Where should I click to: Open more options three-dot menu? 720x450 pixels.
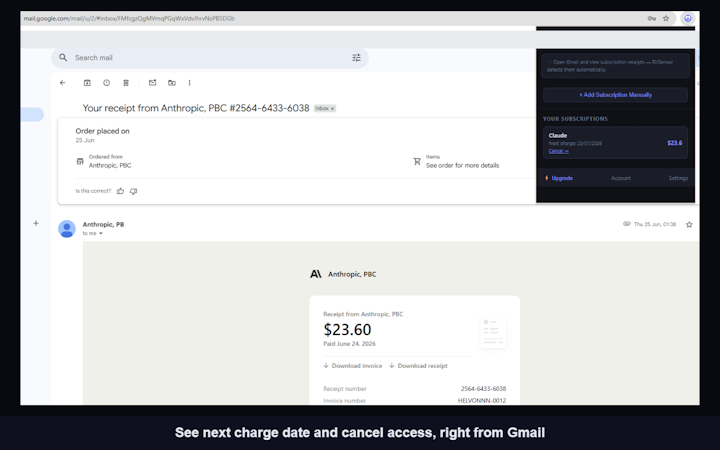[189, 83]
